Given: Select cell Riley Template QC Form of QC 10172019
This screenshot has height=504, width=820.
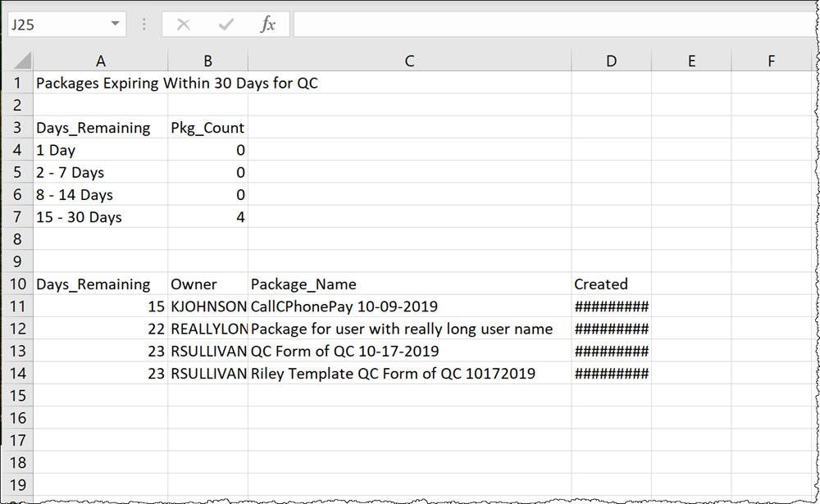Looking at the screenshot, I should tap(409, 374).
